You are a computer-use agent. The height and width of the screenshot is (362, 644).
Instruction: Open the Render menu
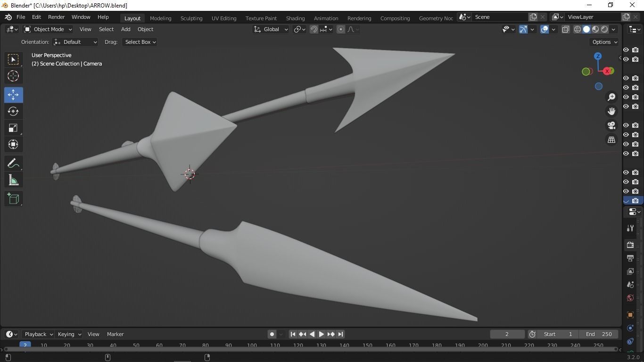56,16
